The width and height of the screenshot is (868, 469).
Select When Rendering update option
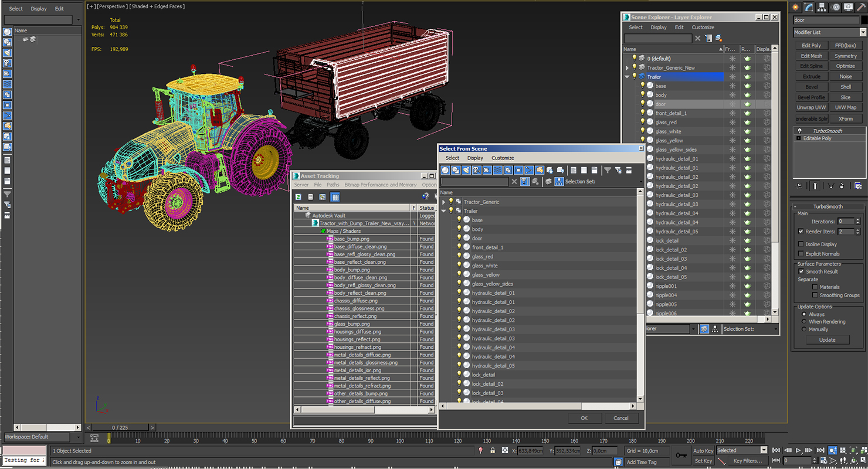804,322
